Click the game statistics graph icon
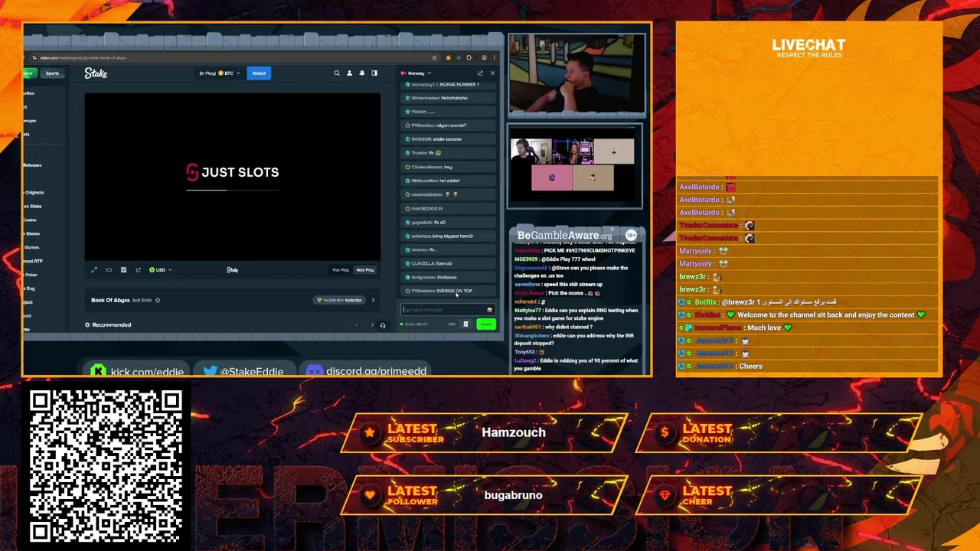980x551 pixels. tap(138, 269)
